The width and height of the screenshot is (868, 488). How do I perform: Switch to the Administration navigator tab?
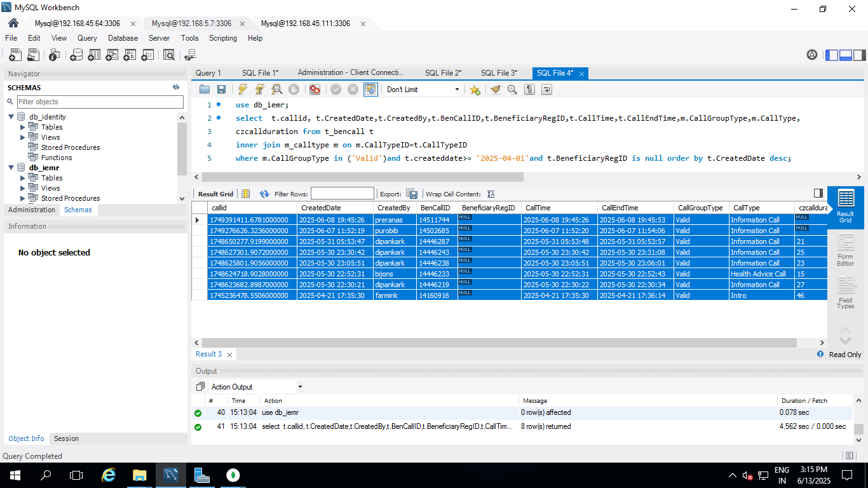click(32, 210)
